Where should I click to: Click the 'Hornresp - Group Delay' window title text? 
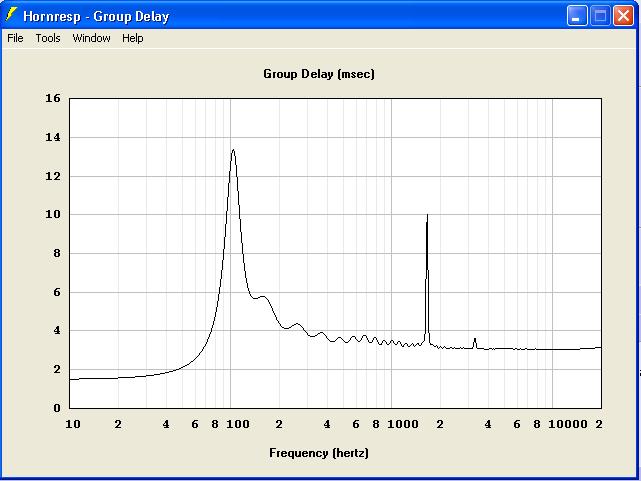coord(96,16)
